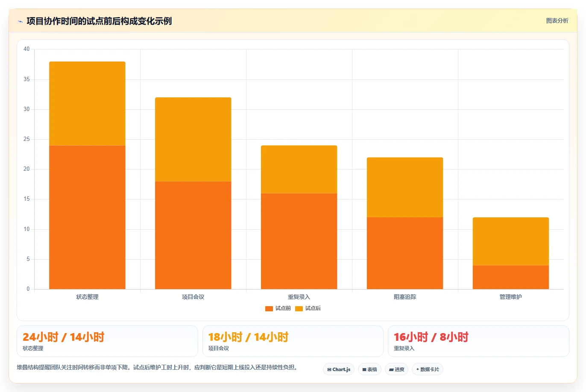Click the 进度 tag chip
This screenshot has width=586, height=392.
(396, 369)
